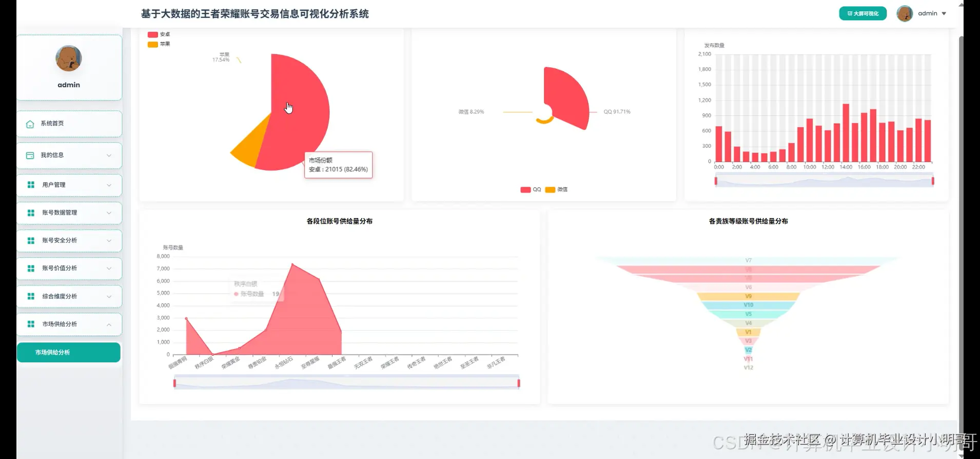Expand 账号安全分析 menu chevron

[109, 240]
